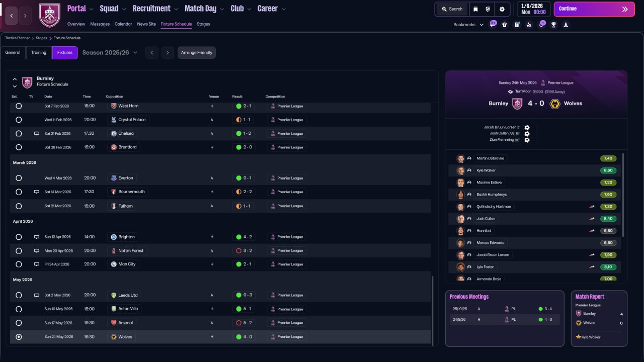Screen dimensions: 644x362
Task: Switch to the Training tab
Action: coord(39,53)
